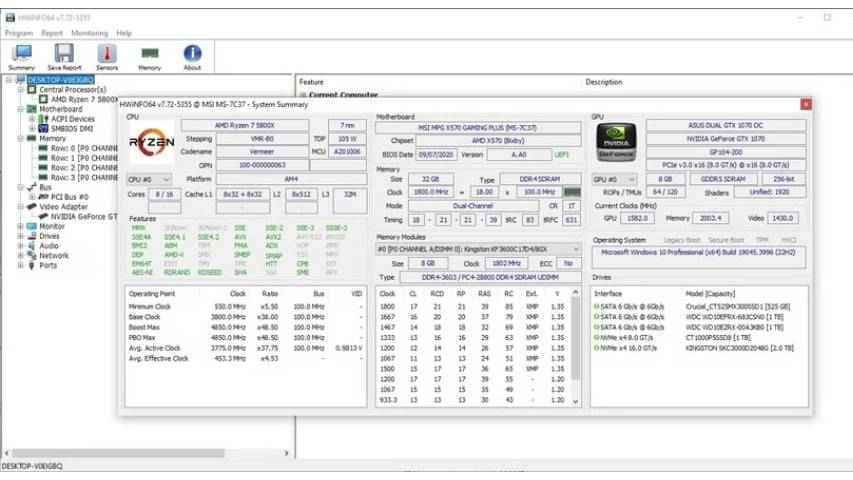Open the Monitoring menu
853x480 pixels.
90,33
